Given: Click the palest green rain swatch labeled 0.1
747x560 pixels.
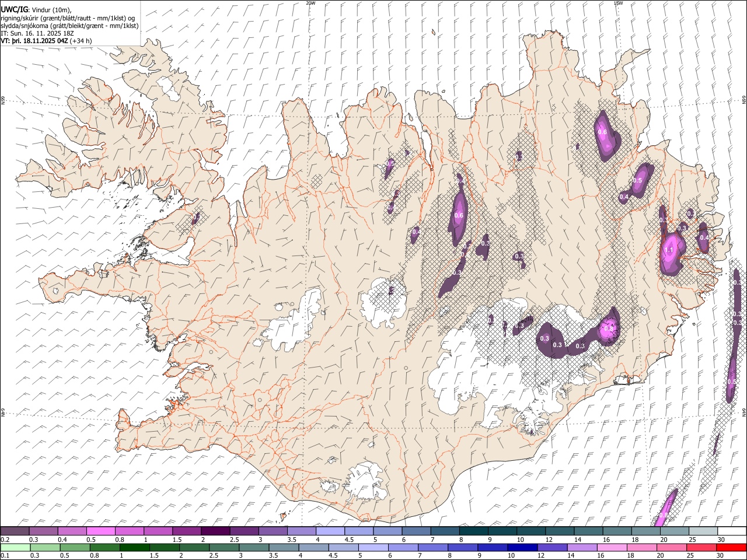Looking at the screenshot, I should click(x=15, y=548).
